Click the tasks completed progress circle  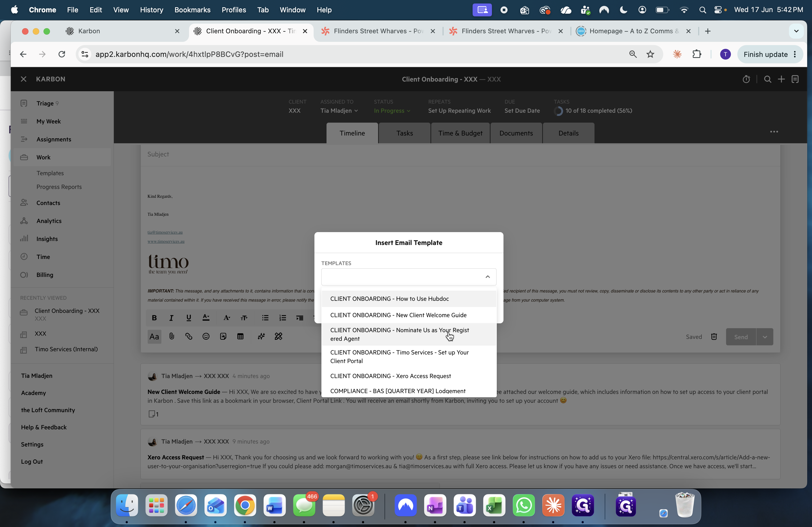point(558,111)
